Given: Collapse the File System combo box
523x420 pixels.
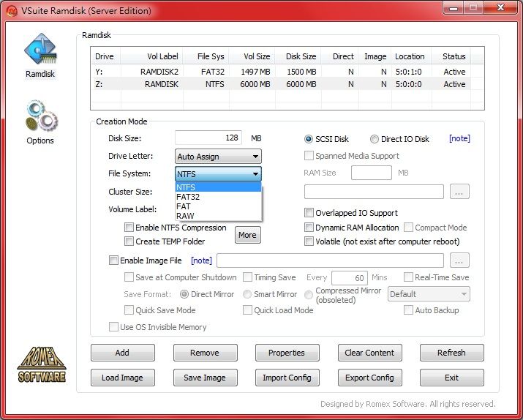Looking at the screenshot, I should [218, 174].
